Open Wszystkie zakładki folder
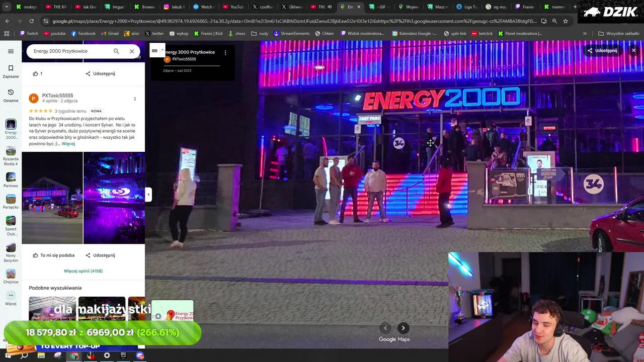Screen dimensions: 644x362 (x=618, y=34)
